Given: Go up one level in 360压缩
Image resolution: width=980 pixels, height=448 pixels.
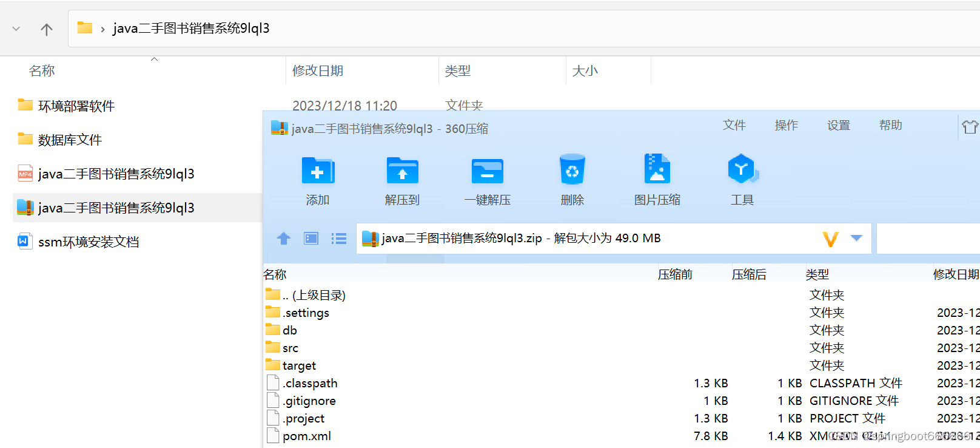Looking at the screenshot, I should pyautogui.click(x=283, y=239).
